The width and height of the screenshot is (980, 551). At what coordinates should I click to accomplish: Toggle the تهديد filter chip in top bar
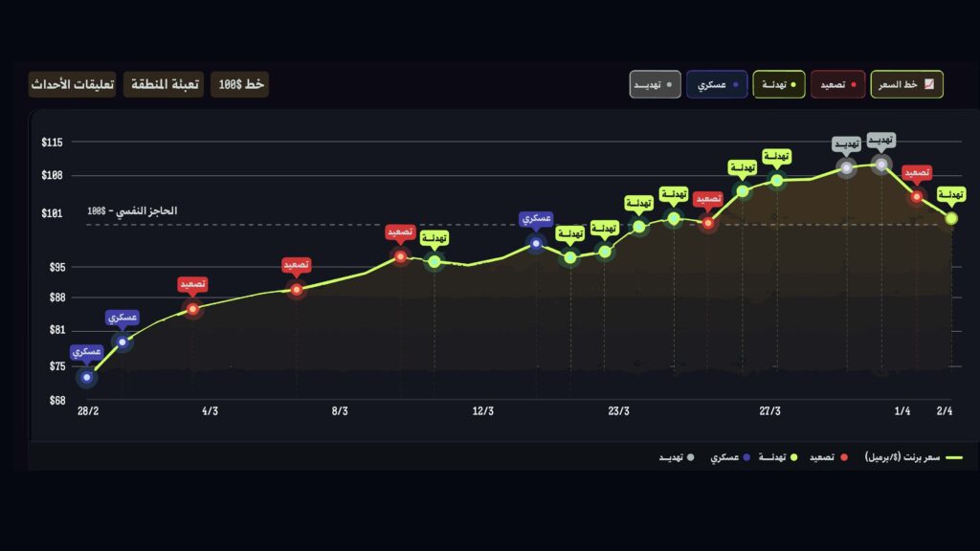(655, 84)
